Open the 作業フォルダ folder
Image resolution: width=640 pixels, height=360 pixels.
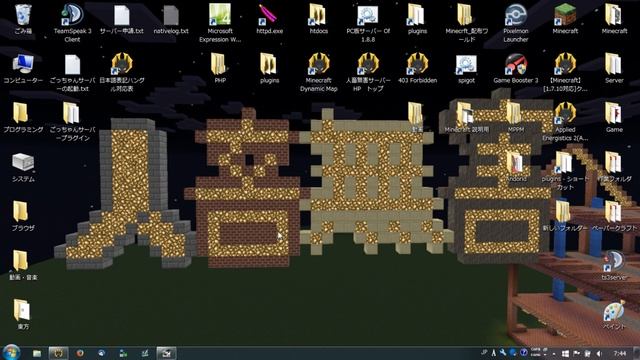pyautogui.click(x=614, y=167)
